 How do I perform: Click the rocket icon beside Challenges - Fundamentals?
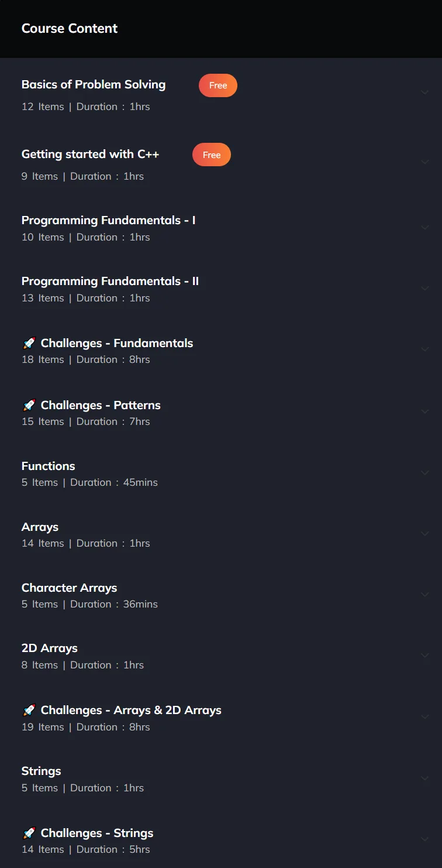click(29, 344)
